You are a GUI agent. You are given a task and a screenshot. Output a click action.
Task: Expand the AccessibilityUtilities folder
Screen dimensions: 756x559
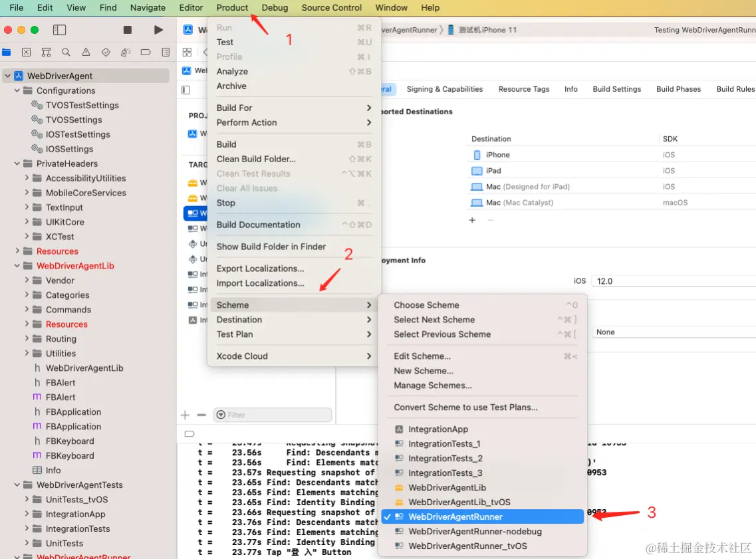click(x=27, y=178)
